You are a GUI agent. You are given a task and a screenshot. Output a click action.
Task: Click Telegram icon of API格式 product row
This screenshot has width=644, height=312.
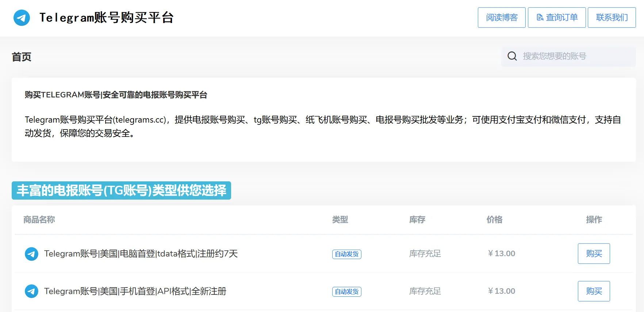tap(31, 291)
